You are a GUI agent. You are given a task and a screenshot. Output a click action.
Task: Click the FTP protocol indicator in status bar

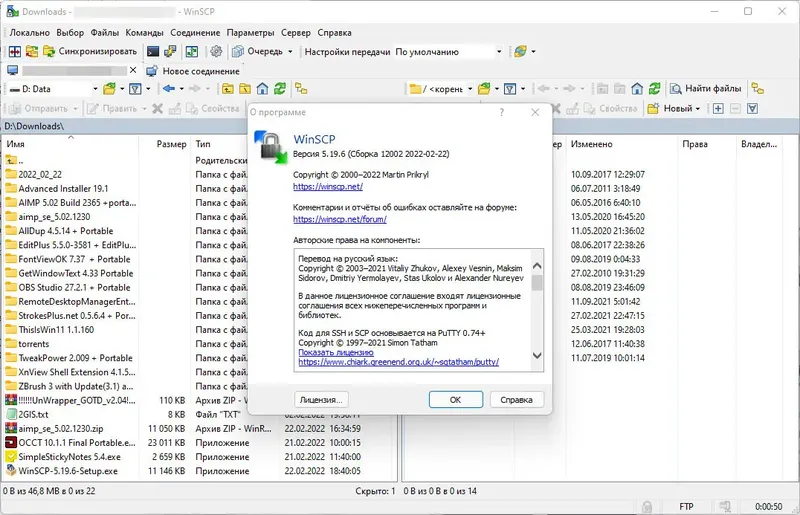click(x=686, y=506)
